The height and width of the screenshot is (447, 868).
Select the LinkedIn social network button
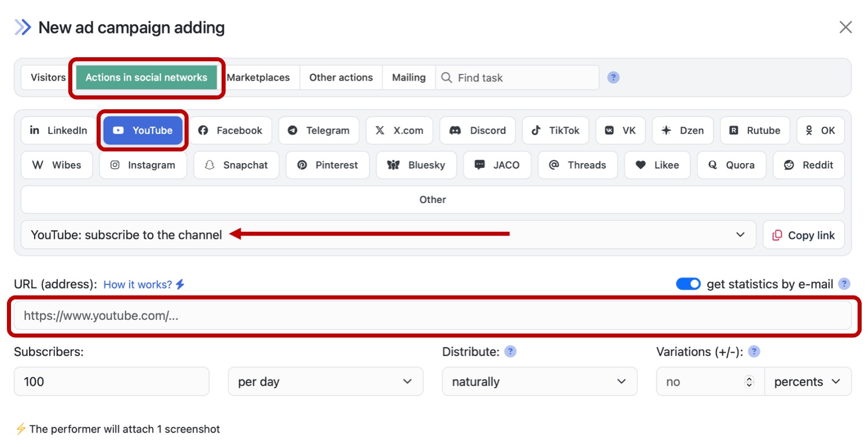[58, 131]
